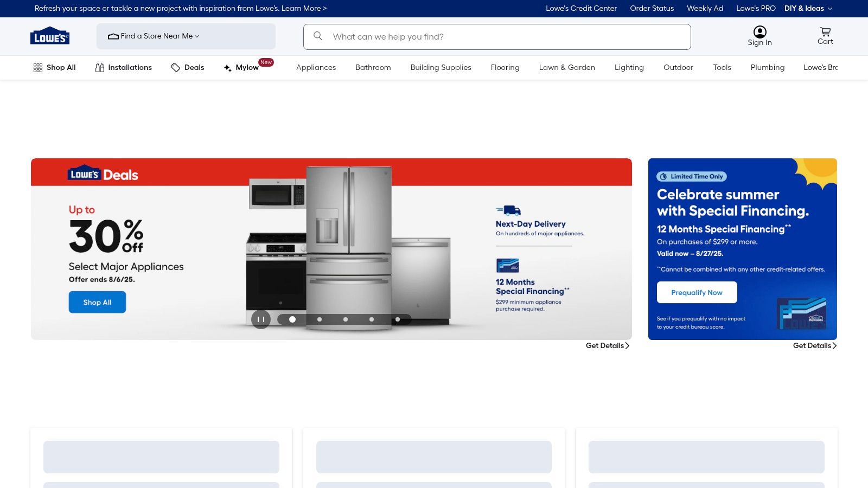868x488 pixels.
Task: Open Flooring category
Action: click(505, 68)
